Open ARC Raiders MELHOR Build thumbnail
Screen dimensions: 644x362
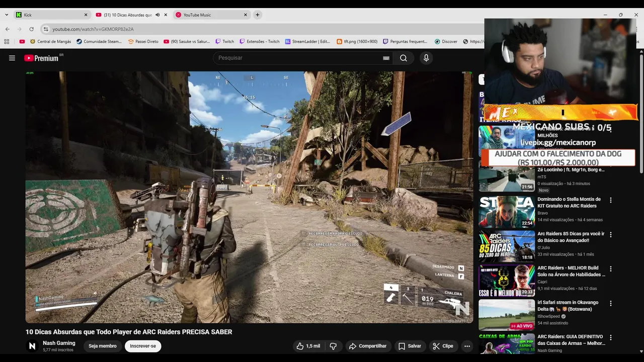click(x=507, y=281)
